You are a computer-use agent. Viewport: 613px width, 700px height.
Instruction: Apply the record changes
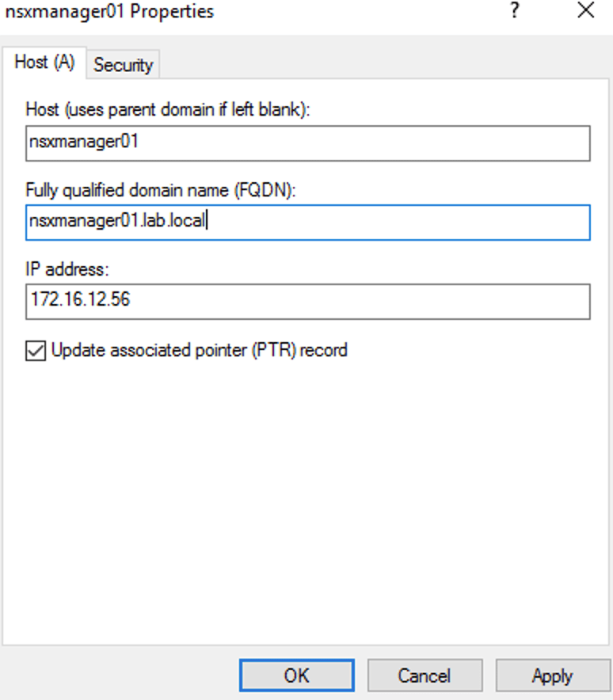coord(552,675)
